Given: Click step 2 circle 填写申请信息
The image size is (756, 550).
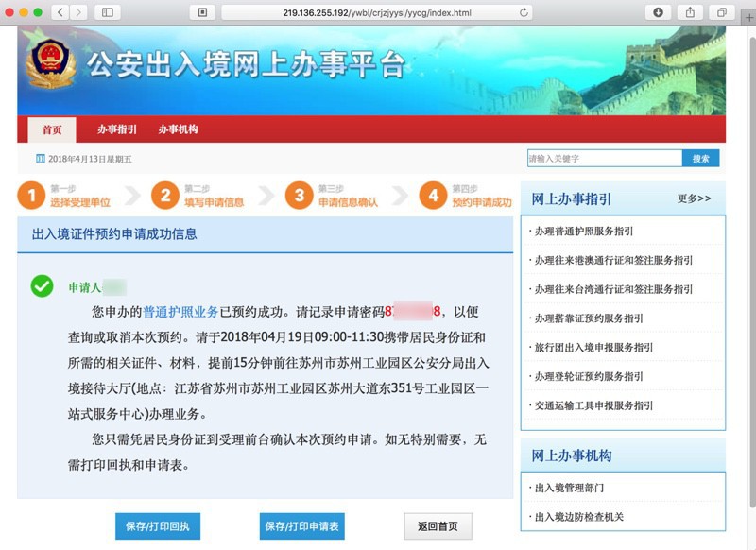Looking at the screenshot, I should [165, 196].
